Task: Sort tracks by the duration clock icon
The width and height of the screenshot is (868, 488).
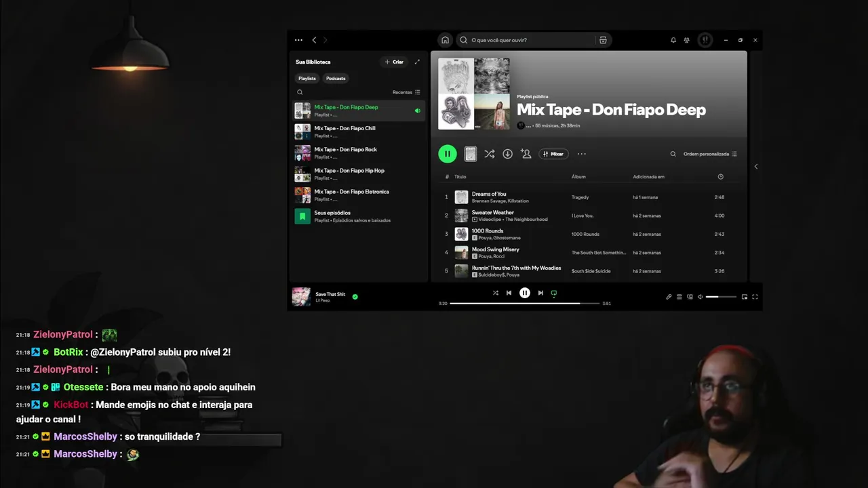Action: tap(720, 177)
